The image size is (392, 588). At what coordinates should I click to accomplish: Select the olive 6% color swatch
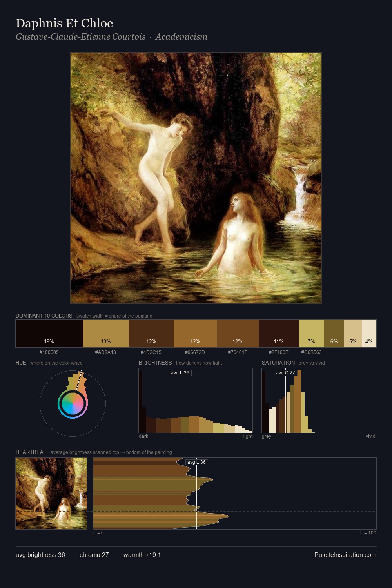pos(334,334)
